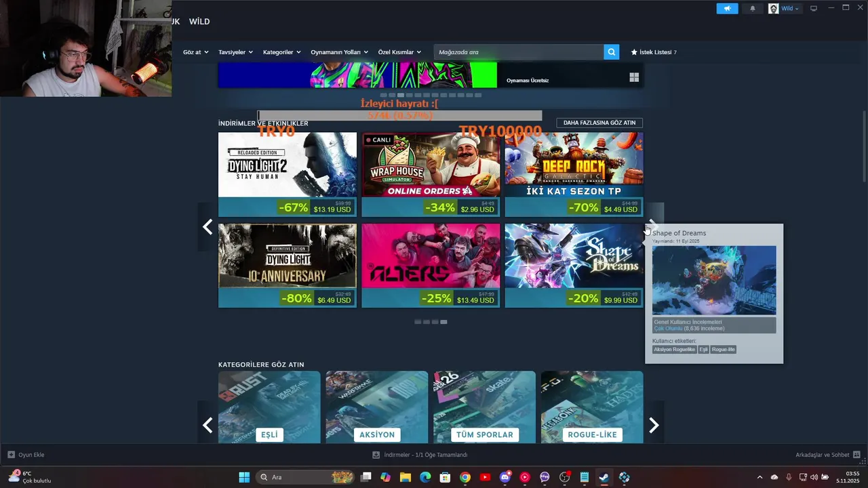Open Arkadaşlar ve Sohbet panel
The width and height of the screenshot is (868, 488).
pos(828,455)
